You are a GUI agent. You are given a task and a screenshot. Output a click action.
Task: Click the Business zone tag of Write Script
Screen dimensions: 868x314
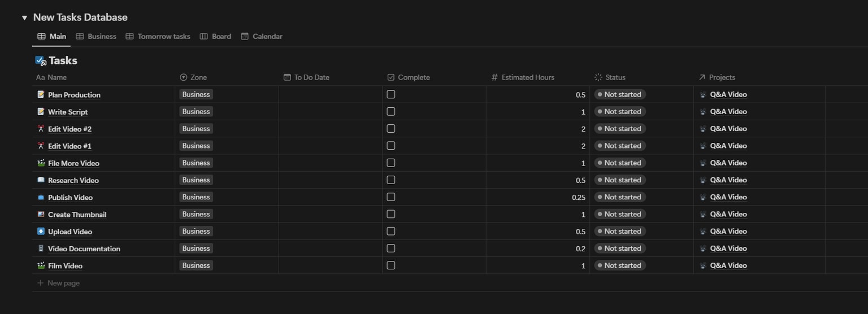196,111
